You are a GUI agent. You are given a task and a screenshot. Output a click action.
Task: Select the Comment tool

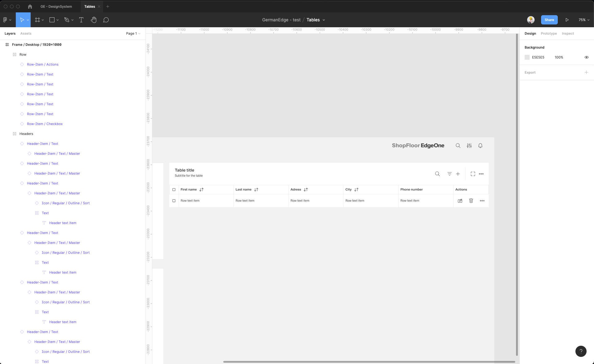[x=106, y=20]
